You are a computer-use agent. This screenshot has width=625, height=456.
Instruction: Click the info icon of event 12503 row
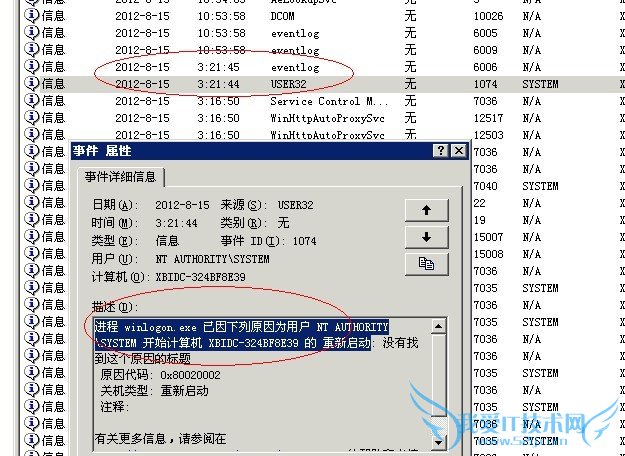(31, 134)
